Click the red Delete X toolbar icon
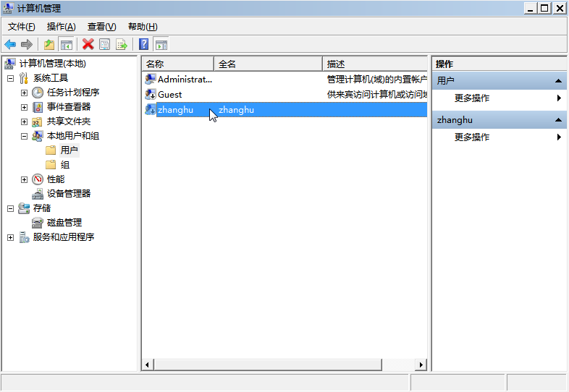 pyautogui.click(x=88, y=44)
